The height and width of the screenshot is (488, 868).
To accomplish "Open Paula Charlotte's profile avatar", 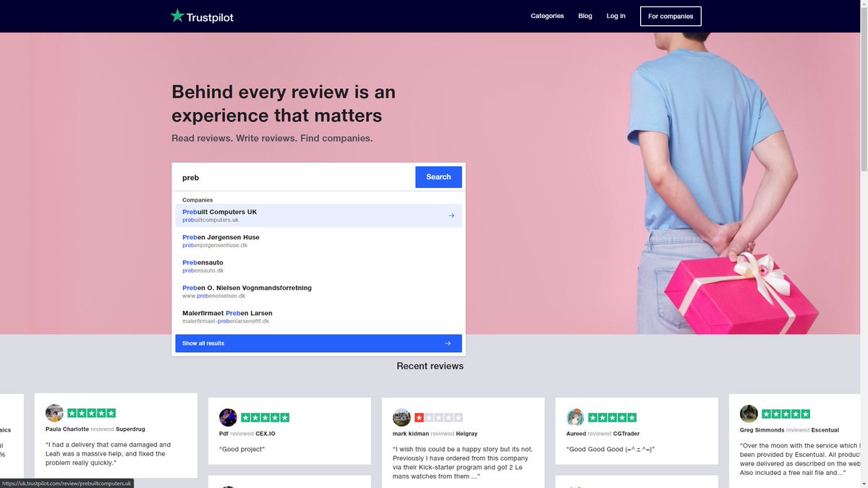I will [x=54, y=413].
